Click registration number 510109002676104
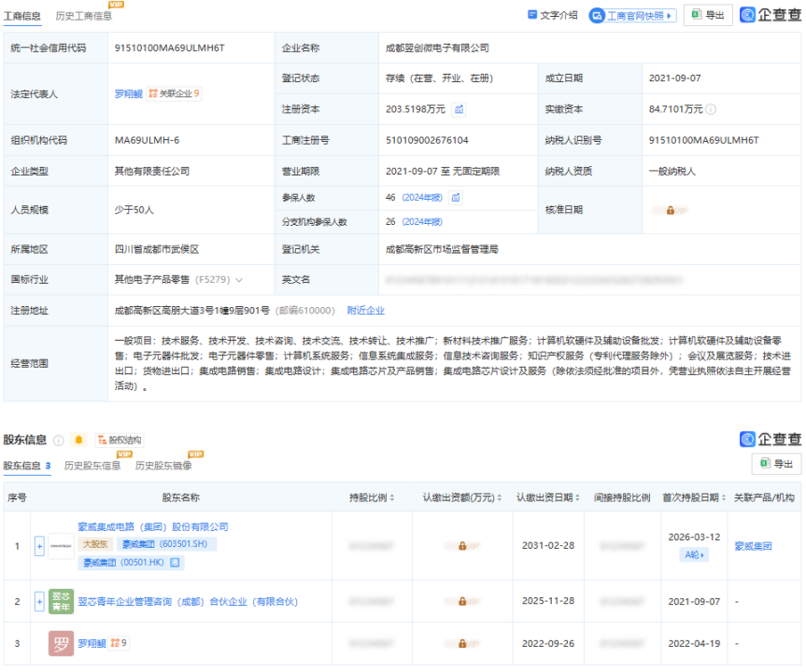 coord(427,140)
